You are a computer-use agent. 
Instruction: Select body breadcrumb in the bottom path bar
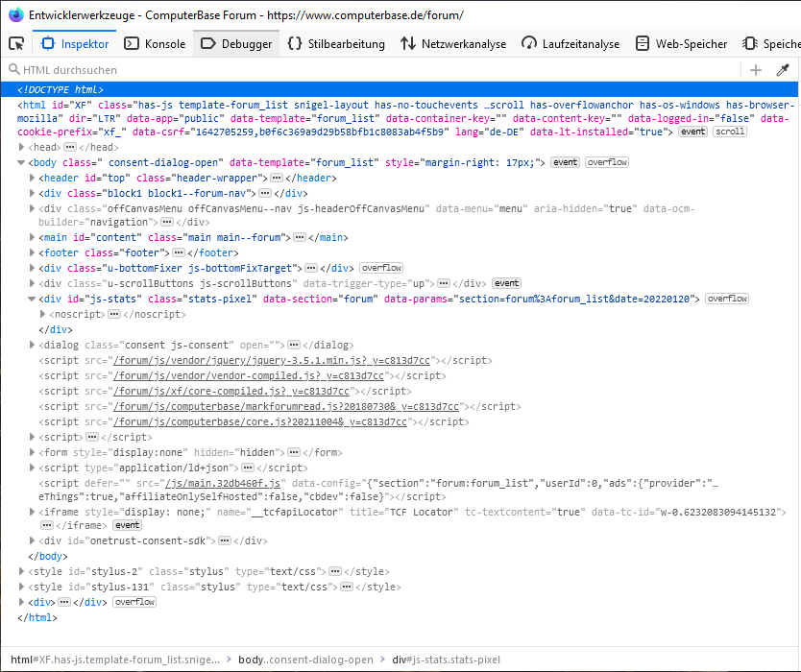point(304,660)
